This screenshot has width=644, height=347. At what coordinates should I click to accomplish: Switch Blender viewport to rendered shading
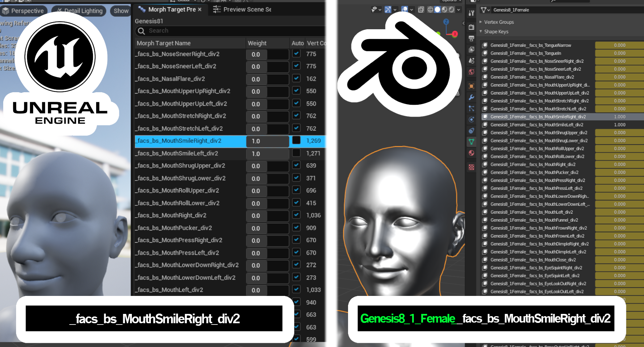[x=452, y=10]
